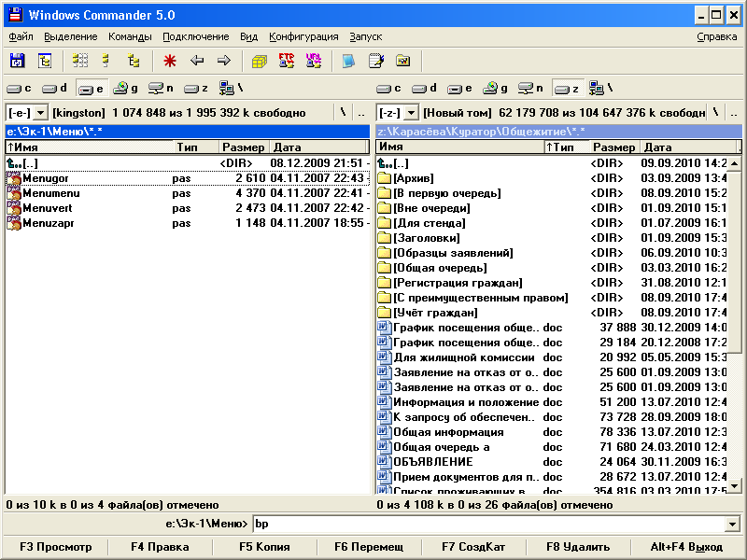Show the tree view toolbar icon
This screenshot has height=560, width=747.
coord(134,61)
